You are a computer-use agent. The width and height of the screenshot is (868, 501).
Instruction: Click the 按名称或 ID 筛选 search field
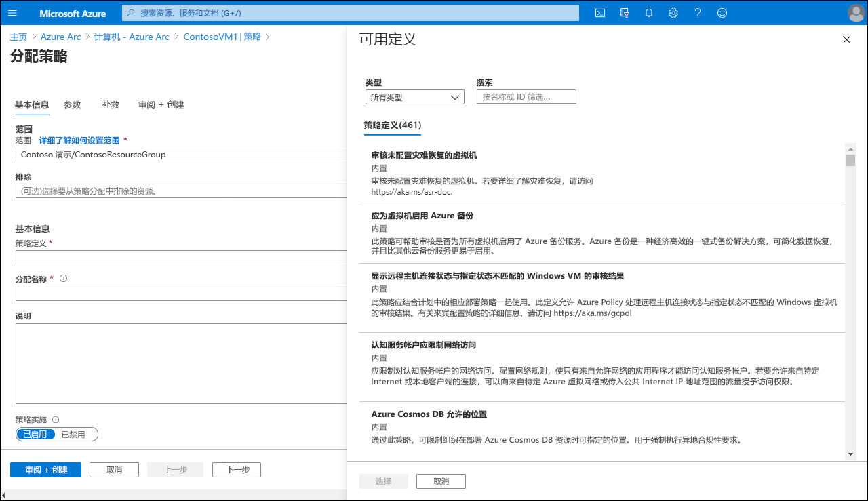[x=526, y=97]
